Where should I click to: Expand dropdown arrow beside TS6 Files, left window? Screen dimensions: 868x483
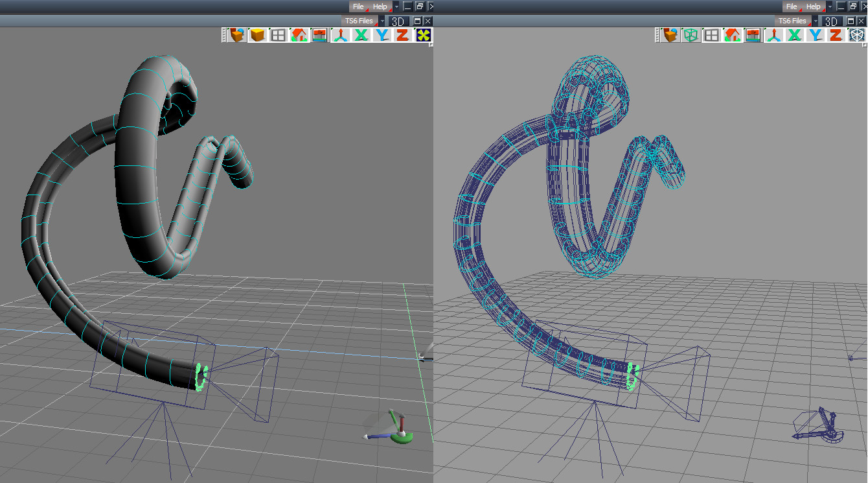pos(382,21)
